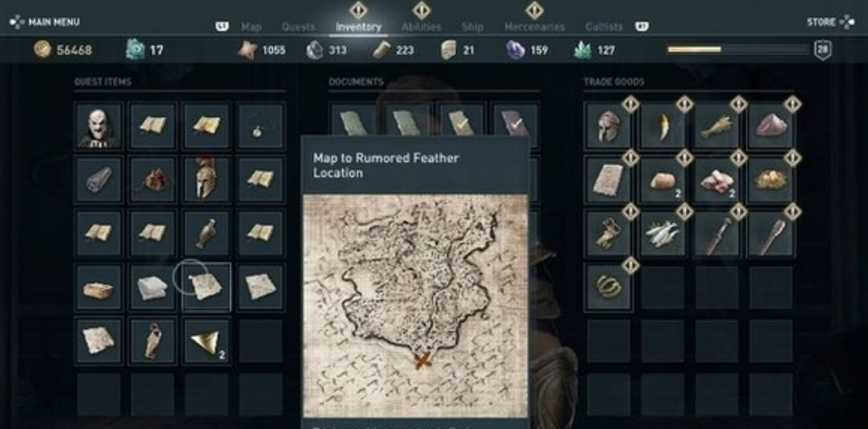Select the gold rings trade good
Screen dimensions: 868x429
coord(608,287)
